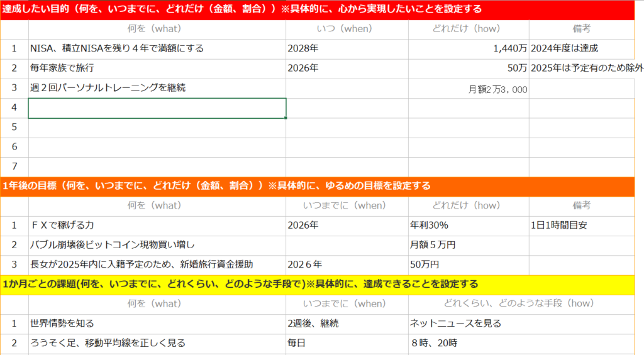
Task: Click the fill handle of the selected cell
Action: click(x=286, y=117)
